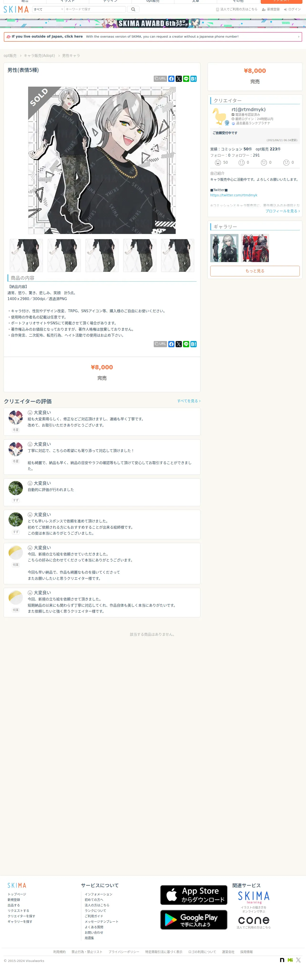Share on Hatena Bookmark from bottom row
This screenshot has width=306, height=980.
click(x=194, y=344)
